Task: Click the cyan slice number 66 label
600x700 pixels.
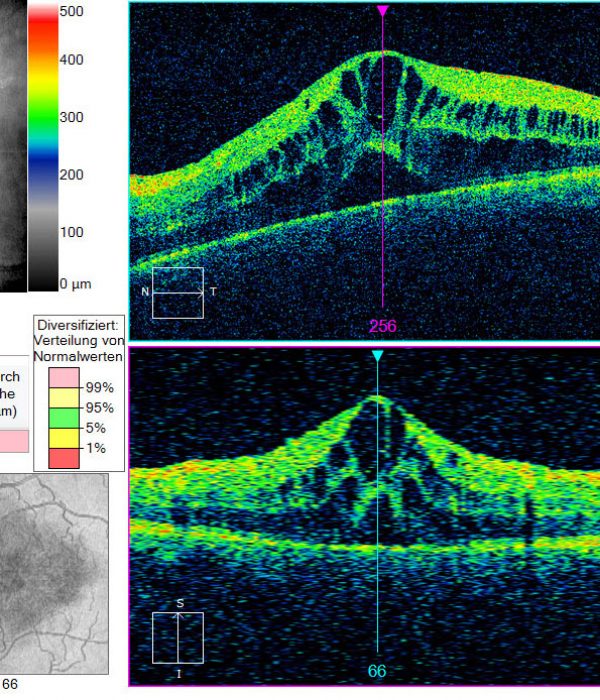Action: click(377, 671)
